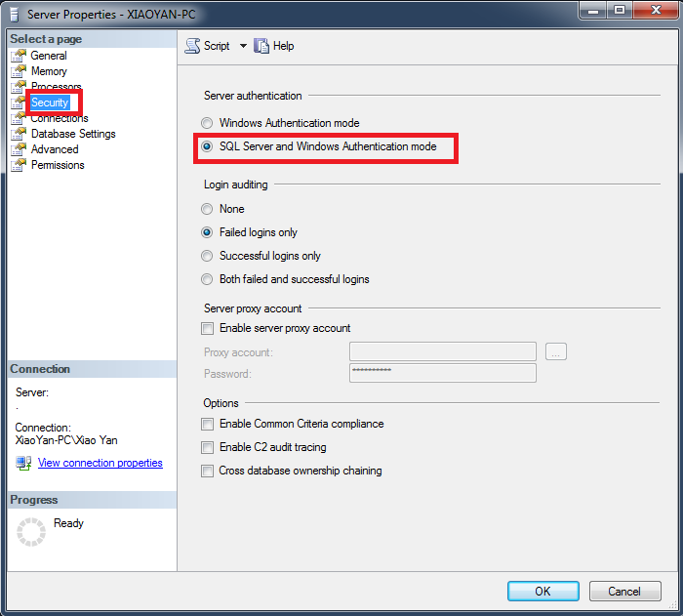The image size is (683, 616).
Task: Minimize the Server Properties window
Action: (x=593, y=10)
